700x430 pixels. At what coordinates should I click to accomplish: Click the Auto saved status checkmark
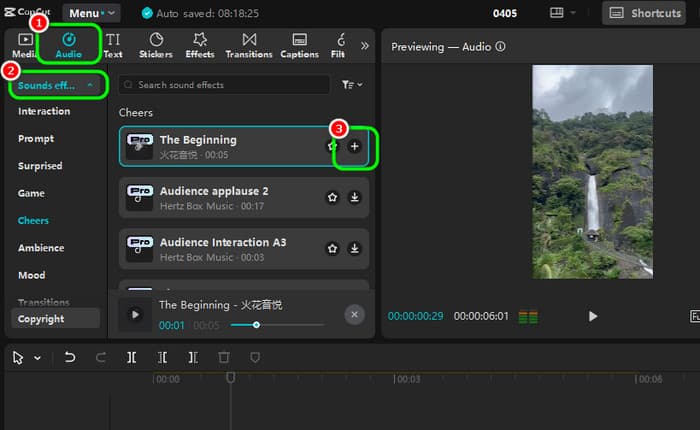tap(147, 13)
